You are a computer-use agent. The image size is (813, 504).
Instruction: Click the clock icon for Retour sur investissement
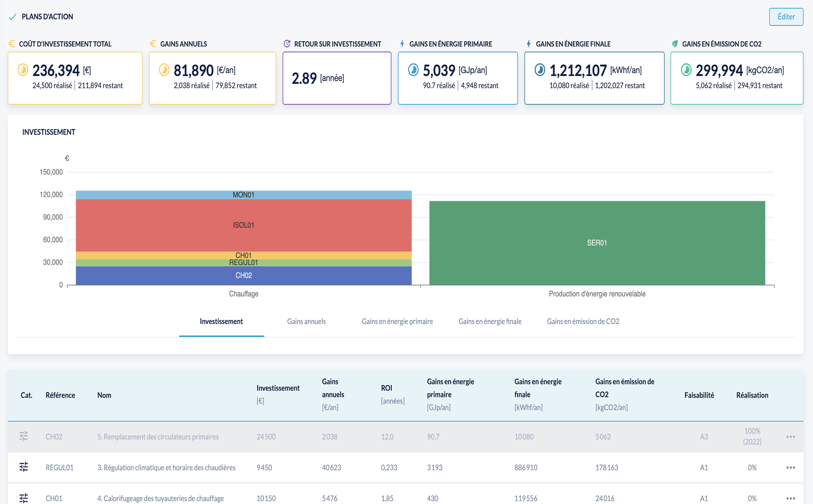(x=287, y=44)
